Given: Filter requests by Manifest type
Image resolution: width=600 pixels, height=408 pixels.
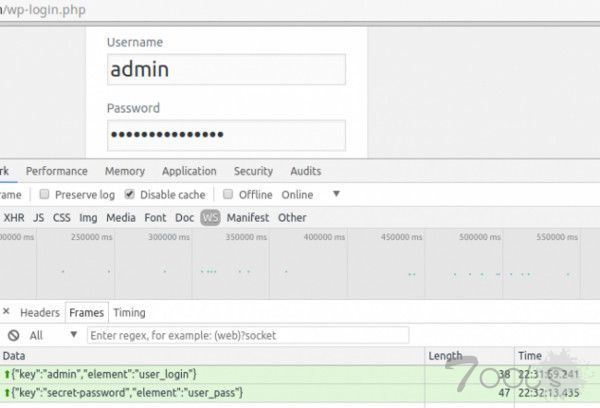Looking at the screenshot, I should click(x=247, y=217).
